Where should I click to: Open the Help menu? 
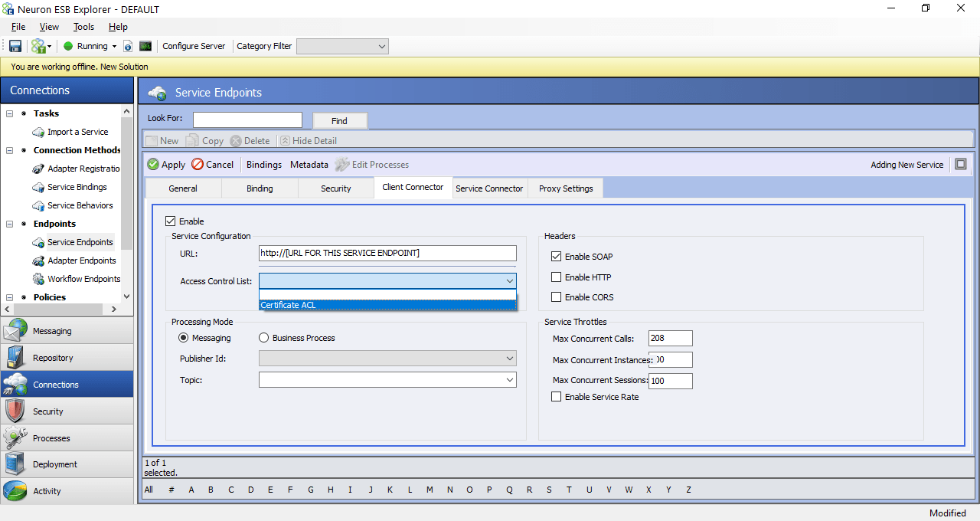click(x=118, y=27)
